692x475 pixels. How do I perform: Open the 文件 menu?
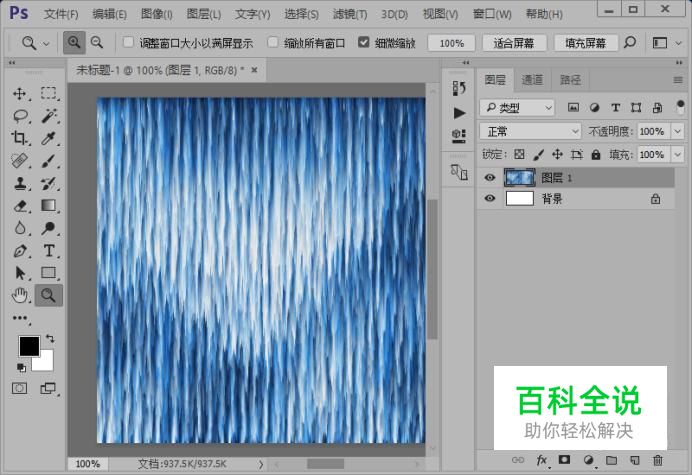tap(61, 14)
